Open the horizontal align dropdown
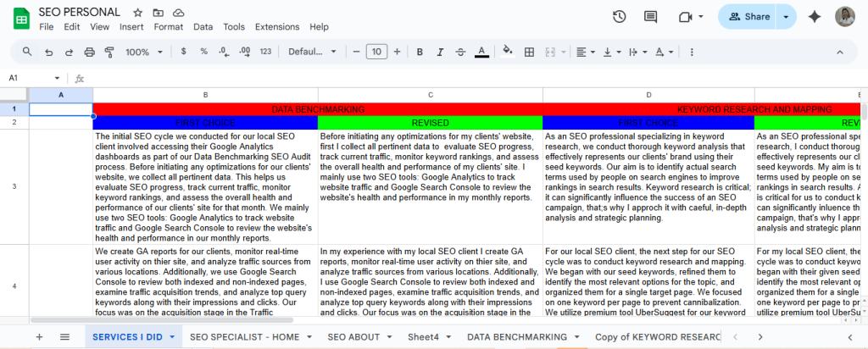The width and height of the screenshot is (868, 349). [x=585, y=52]
